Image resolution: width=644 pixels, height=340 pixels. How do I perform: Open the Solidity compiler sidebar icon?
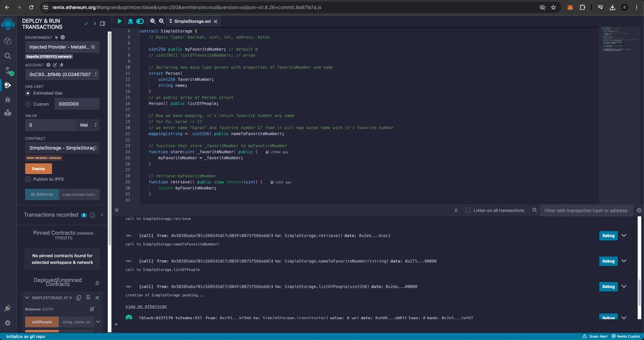pos(8,71)
